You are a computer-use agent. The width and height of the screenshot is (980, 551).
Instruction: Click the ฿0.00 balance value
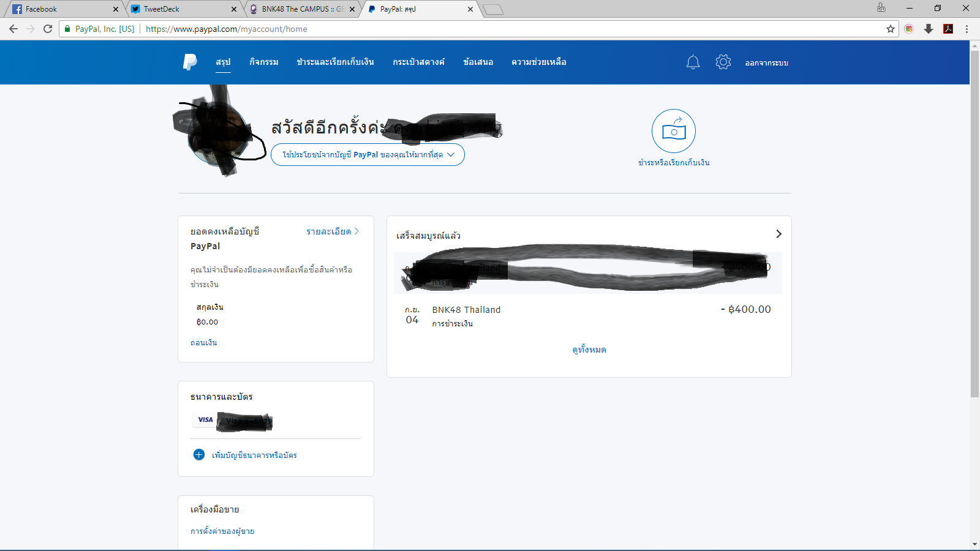tap(207, 321)
